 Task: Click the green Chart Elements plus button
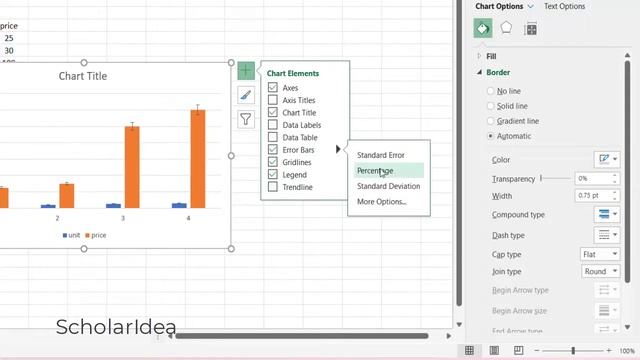[246, 71]
